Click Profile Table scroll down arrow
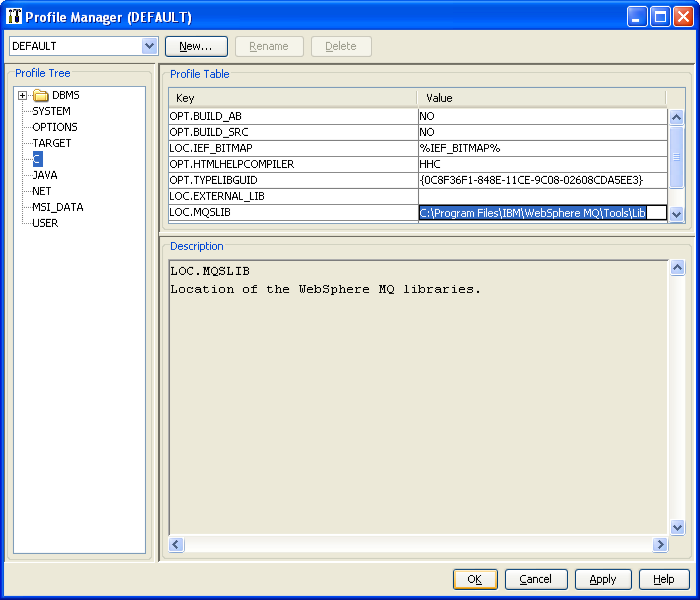Screen dimensions: 700x600 click(x=677, y=214)
